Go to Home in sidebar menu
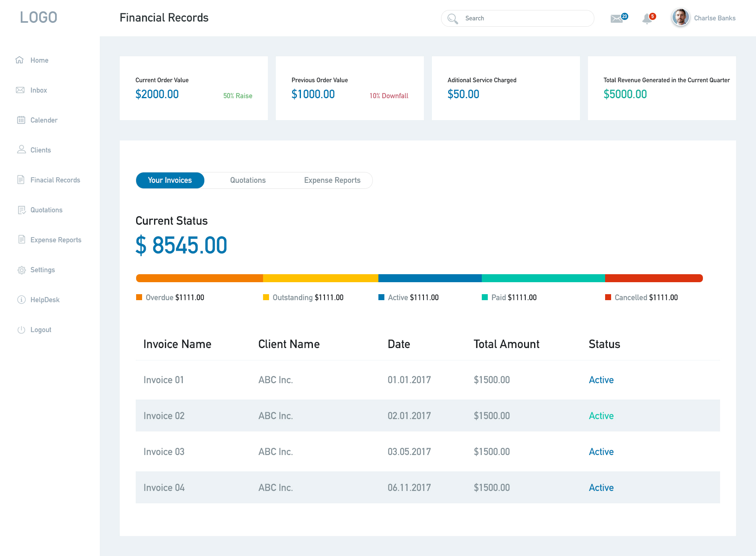Screen dimensions: 756x556 coord(40,60)
